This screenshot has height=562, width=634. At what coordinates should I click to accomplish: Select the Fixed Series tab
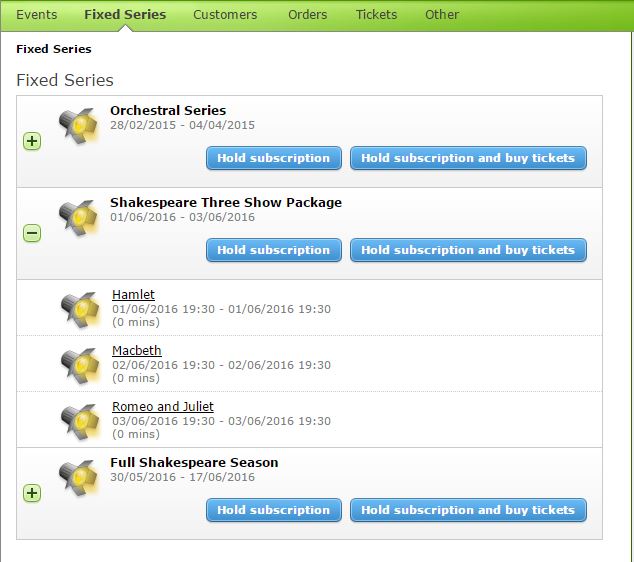point(125,15)
